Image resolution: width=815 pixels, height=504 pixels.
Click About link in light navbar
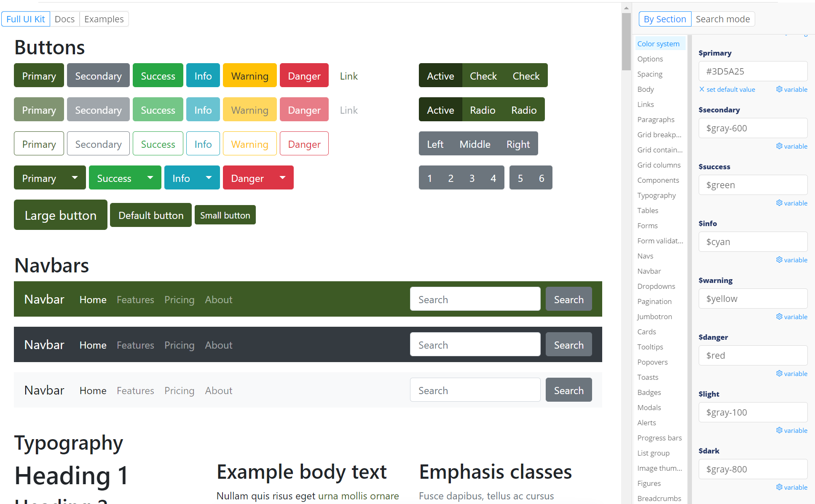[219, 390]
